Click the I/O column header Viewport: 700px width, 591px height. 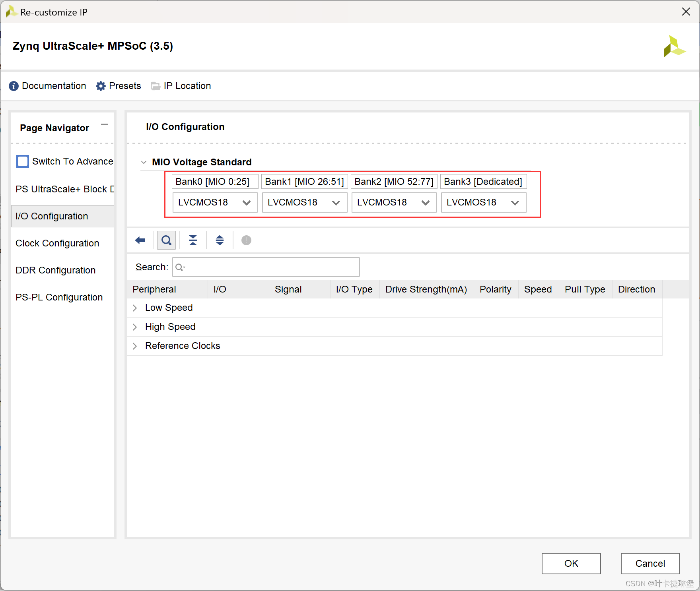[238, 289]
